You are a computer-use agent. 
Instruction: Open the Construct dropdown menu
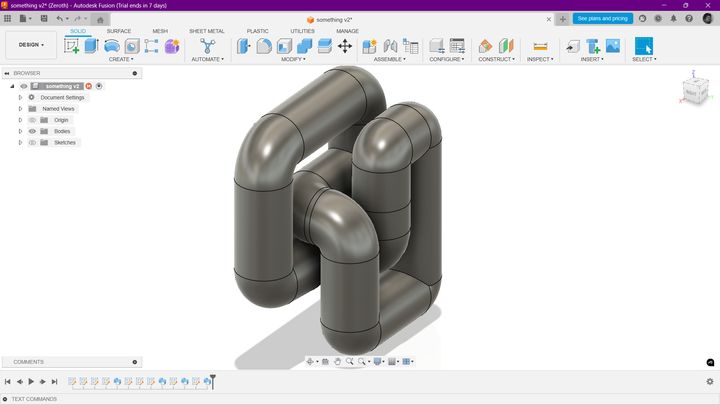[496, 59]
